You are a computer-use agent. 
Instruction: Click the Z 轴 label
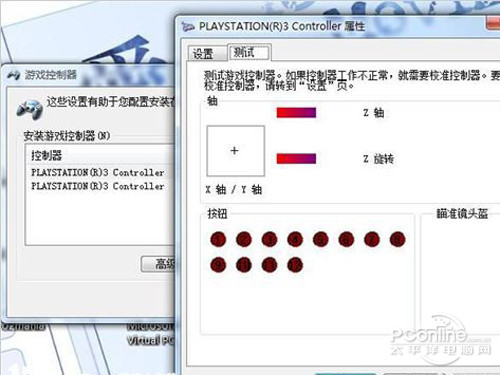click(374, 113)
